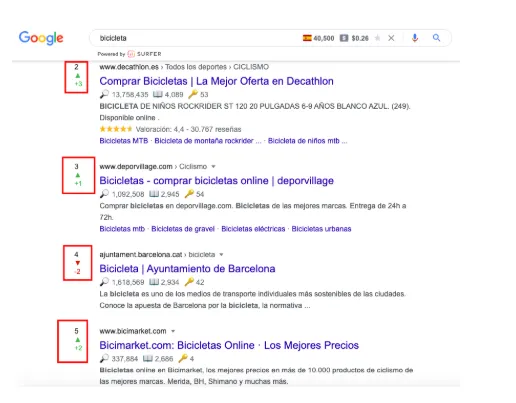516x403 pixels.
Task: Open Bicicleta Ayuntamiento de Barcelona result
Action: 187,269
